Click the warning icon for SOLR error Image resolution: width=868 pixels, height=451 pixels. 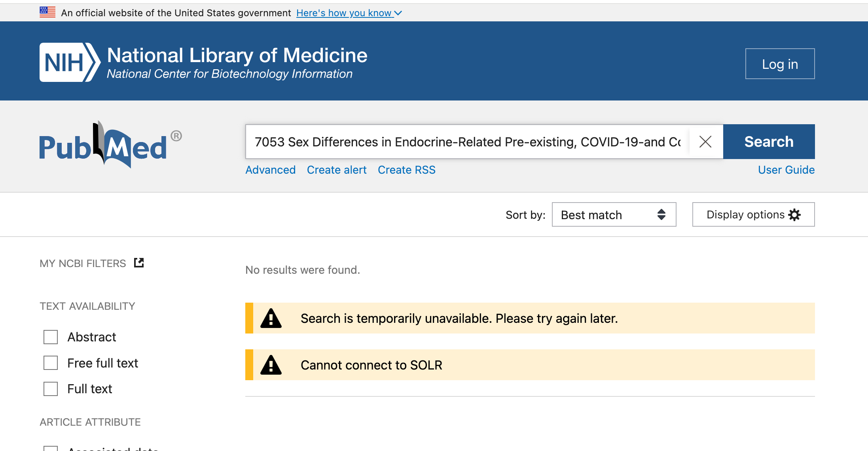tap(271, 364)
